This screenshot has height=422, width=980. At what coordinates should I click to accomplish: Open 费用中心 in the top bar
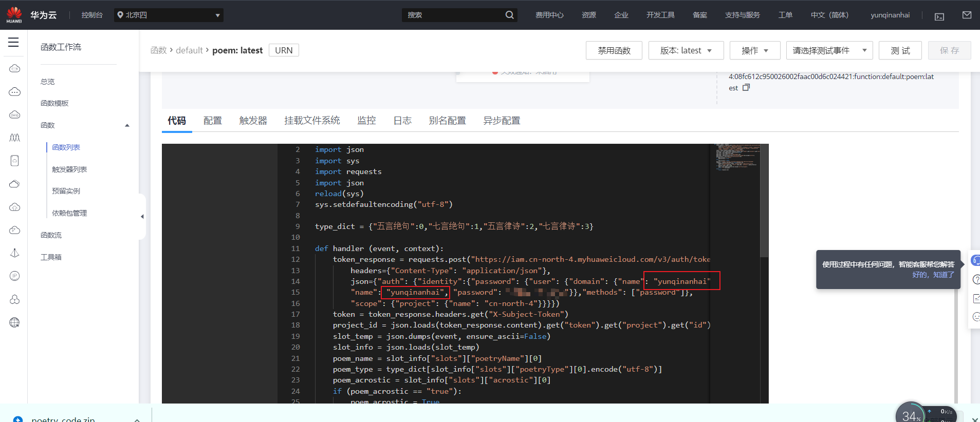549,15
